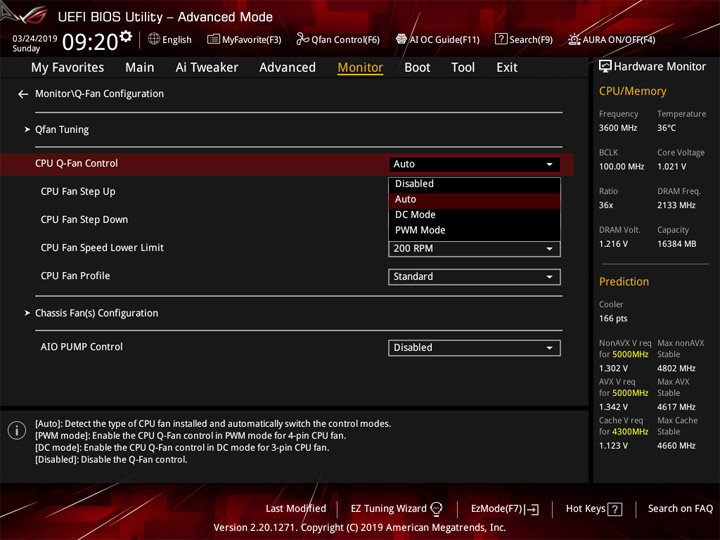Open the CPU Fan Profile dropdown
Image resolution: width=720 pixels, height=540 pixels.
coord(474,277)
